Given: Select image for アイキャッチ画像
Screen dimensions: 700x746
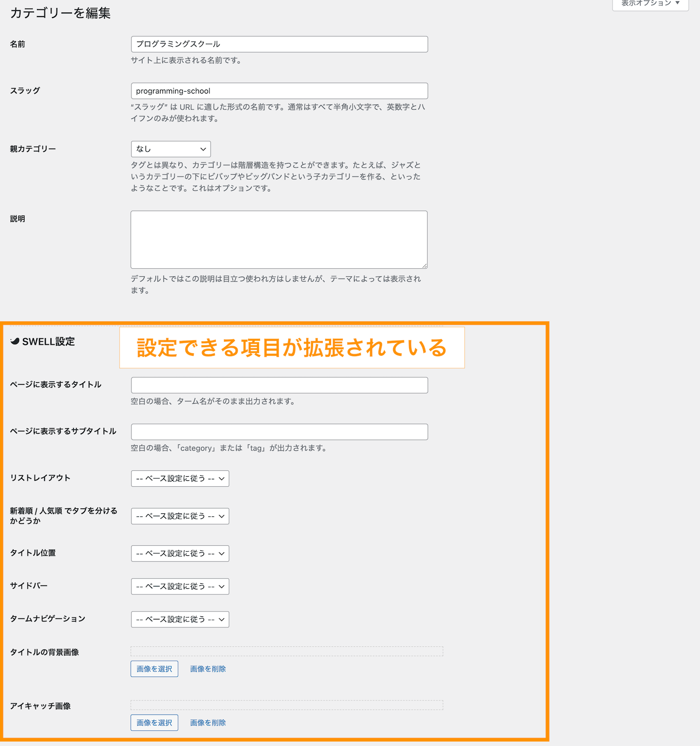Looking at the screenshot, I should point(154,722).
